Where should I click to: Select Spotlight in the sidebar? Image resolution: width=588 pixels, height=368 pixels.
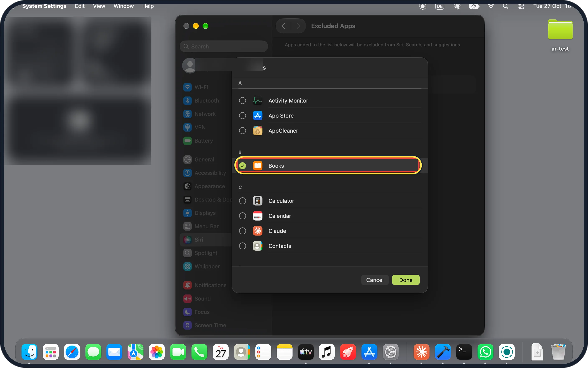point(205,253)
